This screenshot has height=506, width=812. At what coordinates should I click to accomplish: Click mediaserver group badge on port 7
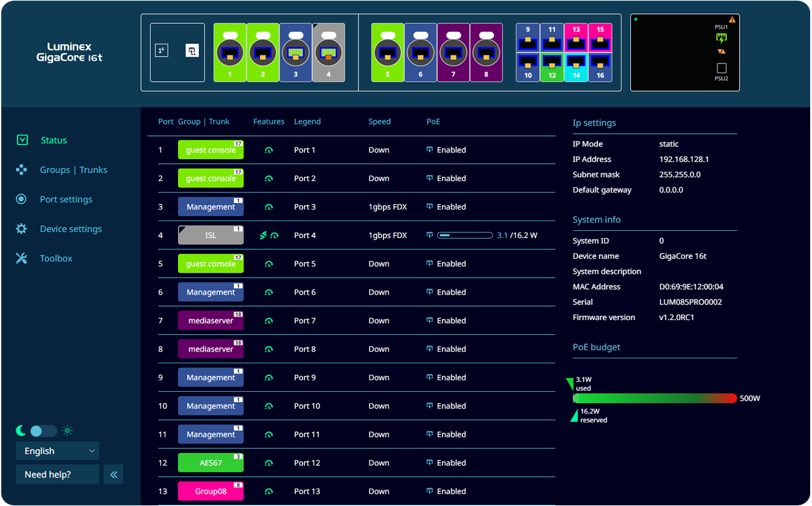click(211, 321)
